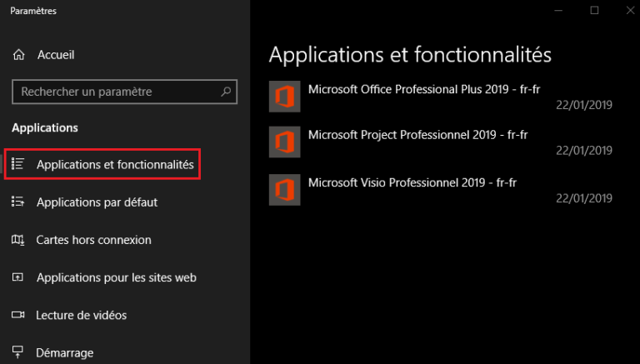Click the Applications par défaut icon
Image resolution: width=640 pixels, height=364 pixels.
pos(17,202)
